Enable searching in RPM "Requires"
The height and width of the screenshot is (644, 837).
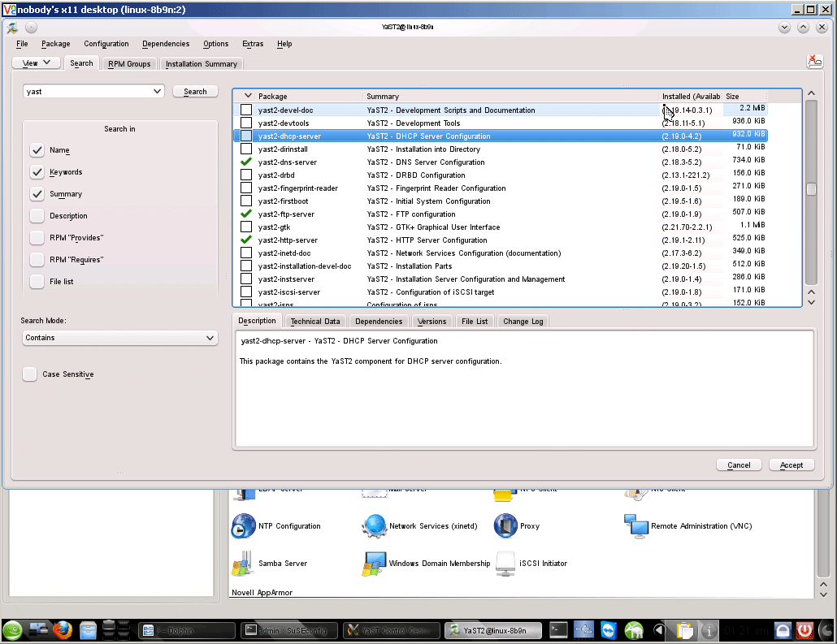tap(37, 259)
